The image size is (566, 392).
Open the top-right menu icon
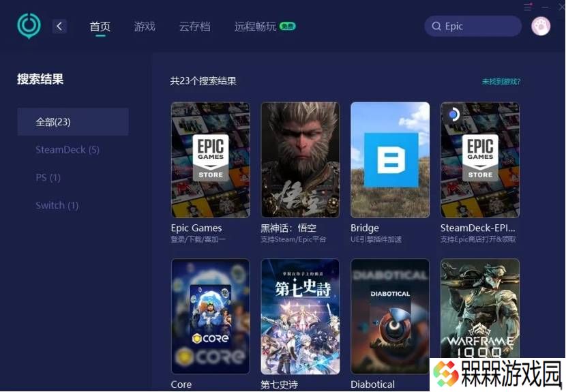[528, 7]
